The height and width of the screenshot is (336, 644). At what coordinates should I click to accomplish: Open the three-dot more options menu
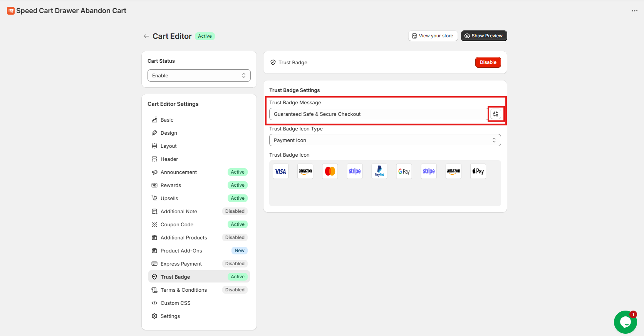[634, 11]
